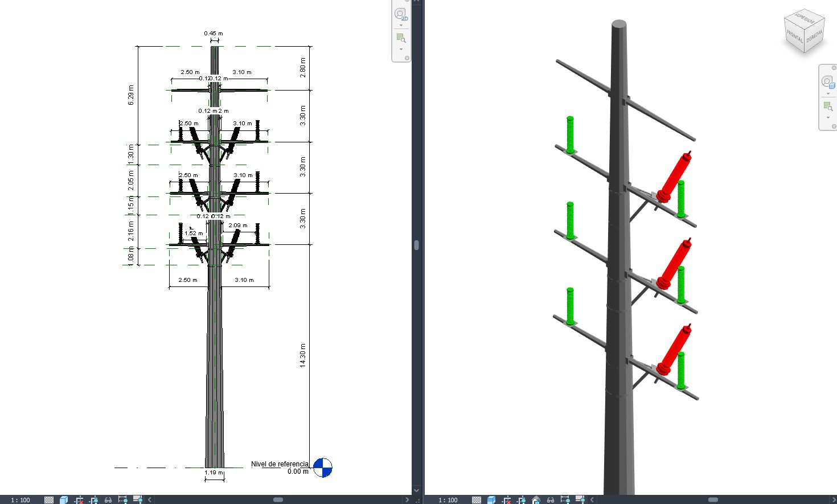
Task: Click locked 3D view house icon
Action: pyautogui.click(x=536, y=500)
